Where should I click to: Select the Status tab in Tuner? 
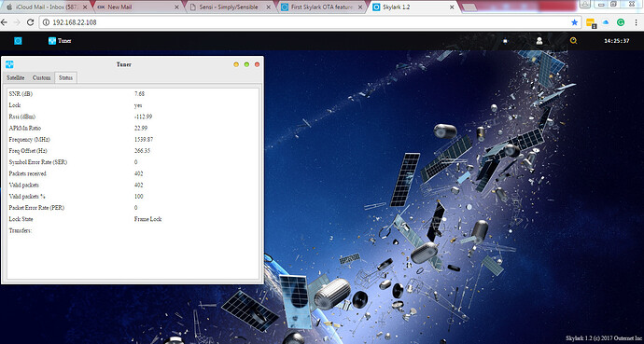65,78
